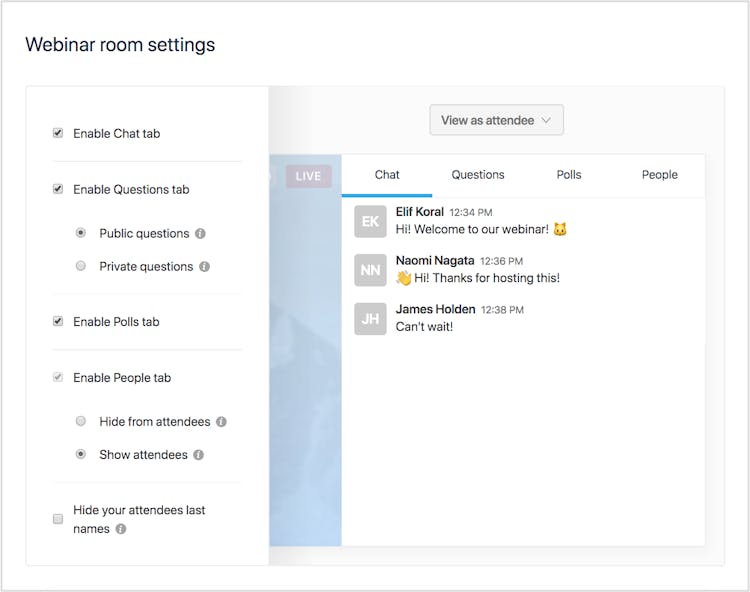The image size is (750, 592).
Task: Check Hide your attendees last names
Action: coord(58,519)
